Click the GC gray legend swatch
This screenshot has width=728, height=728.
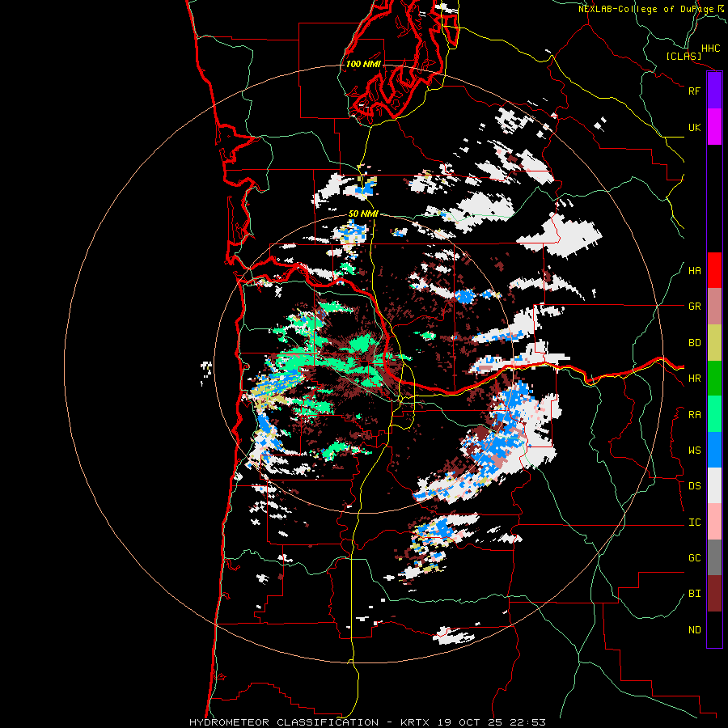(714, 557)
